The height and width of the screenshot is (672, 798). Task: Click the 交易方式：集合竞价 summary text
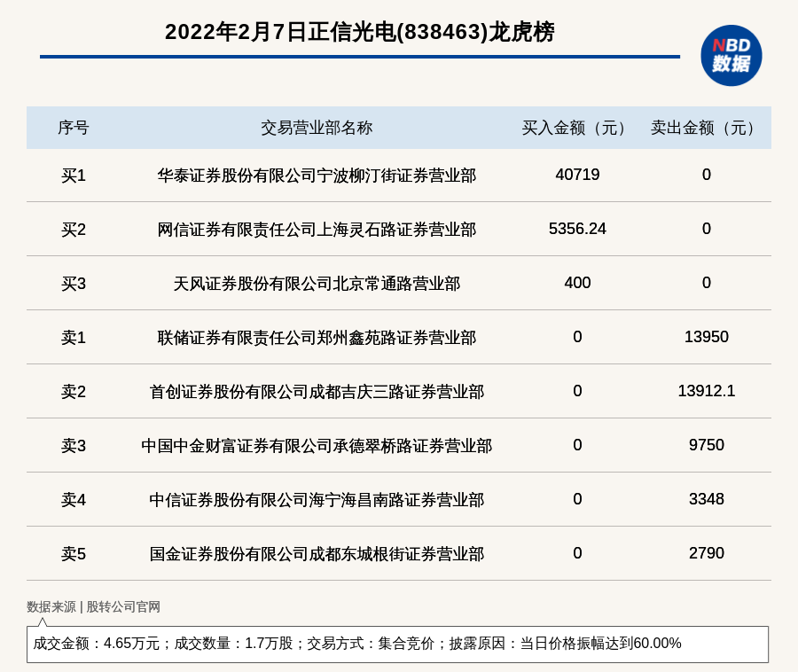tap(371, 644)
